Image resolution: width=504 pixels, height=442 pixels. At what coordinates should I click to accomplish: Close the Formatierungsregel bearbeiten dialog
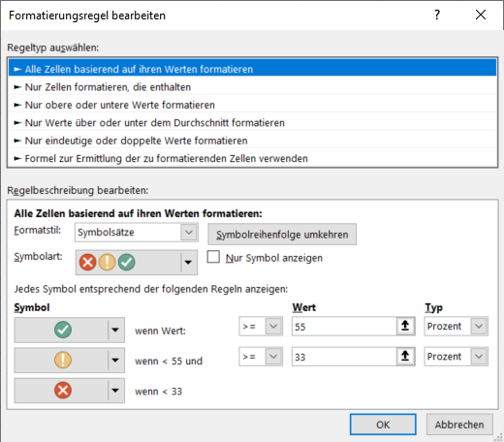[481, 15]
